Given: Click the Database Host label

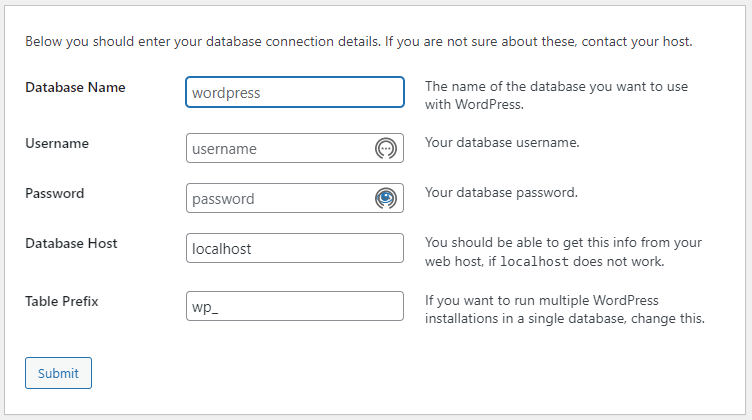Looking at the screenshot, I should coord(71,243).
